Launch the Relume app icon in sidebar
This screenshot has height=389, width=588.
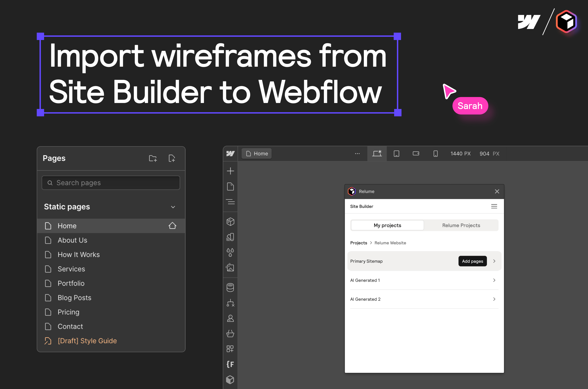pos(230,380)
